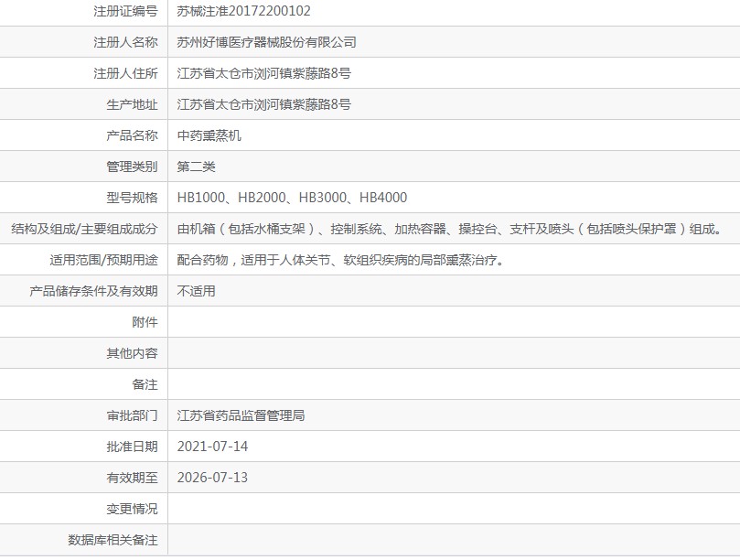Click the label 附件
The width and height of the screenshot is (740, 560).
(x=145, y=322)
